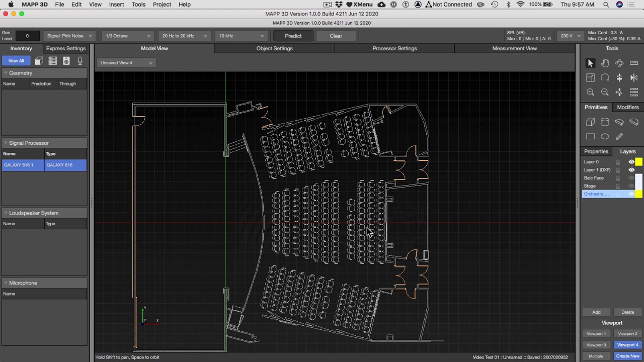Select the scale tool in Tools
The image size is (644, 362).
[590, 77]
